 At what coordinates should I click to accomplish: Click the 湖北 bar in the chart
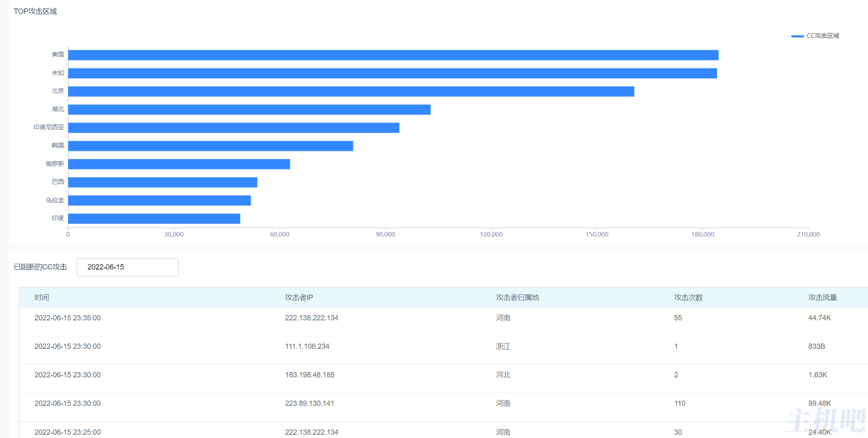tap(249, 109)
